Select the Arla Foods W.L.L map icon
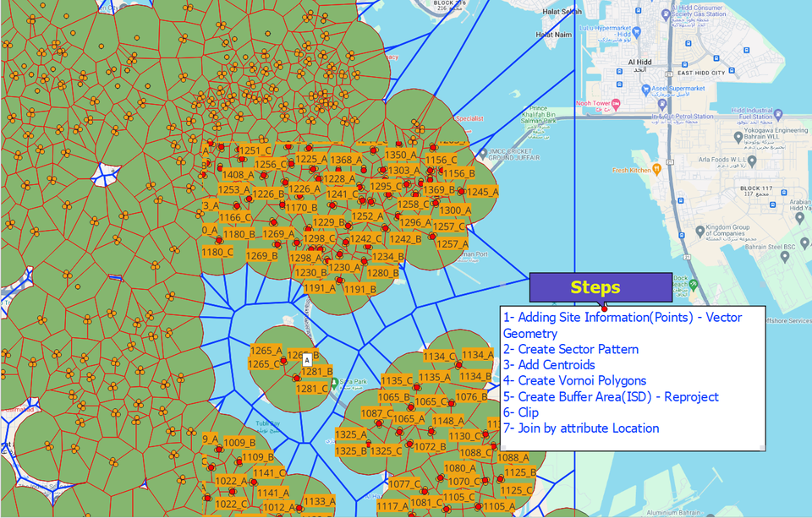 coord(751,159)
